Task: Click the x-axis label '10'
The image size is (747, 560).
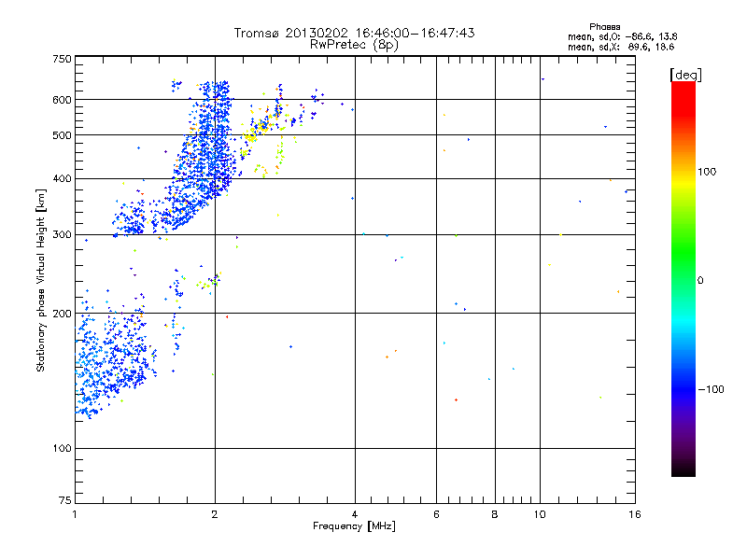Action: click(540, 514)
